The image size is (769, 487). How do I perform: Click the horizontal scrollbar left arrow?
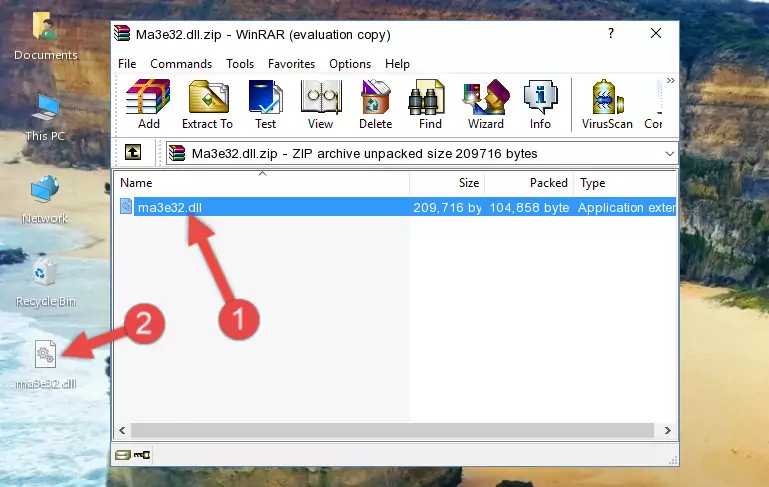click(x=123, y=431)
